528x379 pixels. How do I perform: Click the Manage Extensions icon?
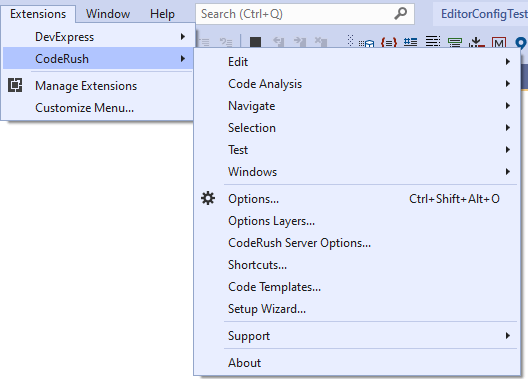[15, 85]
